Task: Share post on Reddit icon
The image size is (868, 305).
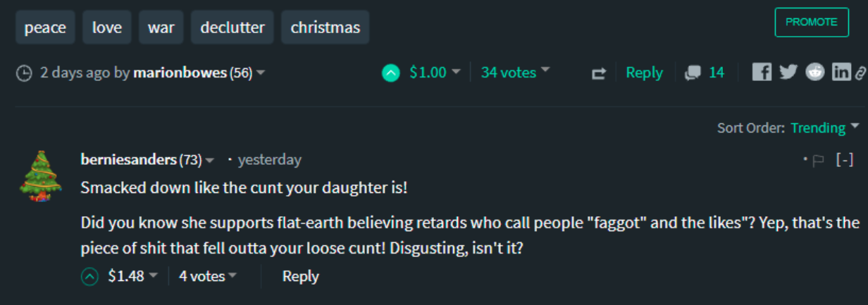Action: (x=815, y=72)
